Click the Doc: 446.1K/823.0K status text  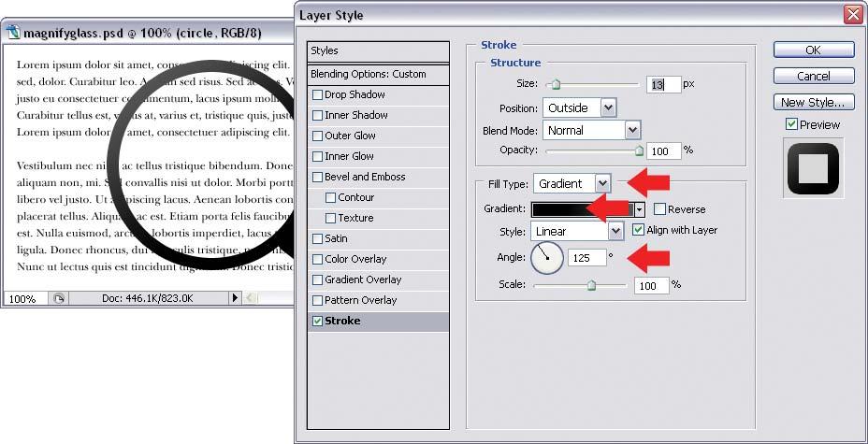147,298
